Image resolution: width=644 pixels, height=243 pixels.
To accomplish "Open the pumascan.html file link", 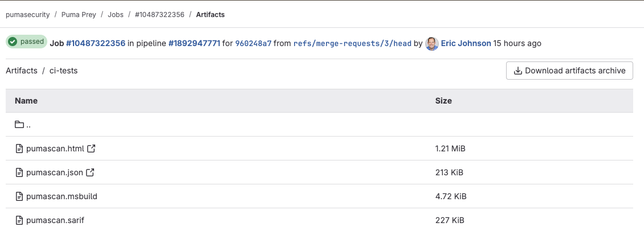I will click(x=55, y=149).
